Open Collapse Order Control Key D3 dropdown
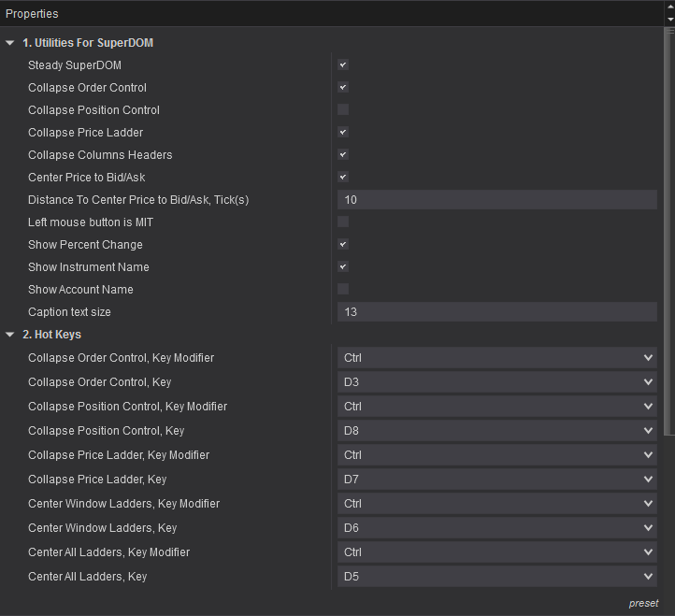The width and height of the screenshot is (675, 616). 497,382
